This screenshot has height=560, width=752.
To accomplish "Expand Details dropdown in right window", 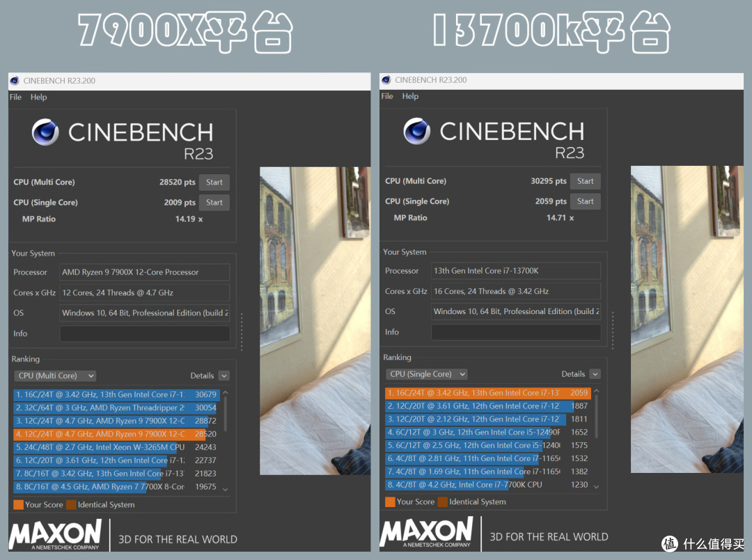I will point(595,374).
